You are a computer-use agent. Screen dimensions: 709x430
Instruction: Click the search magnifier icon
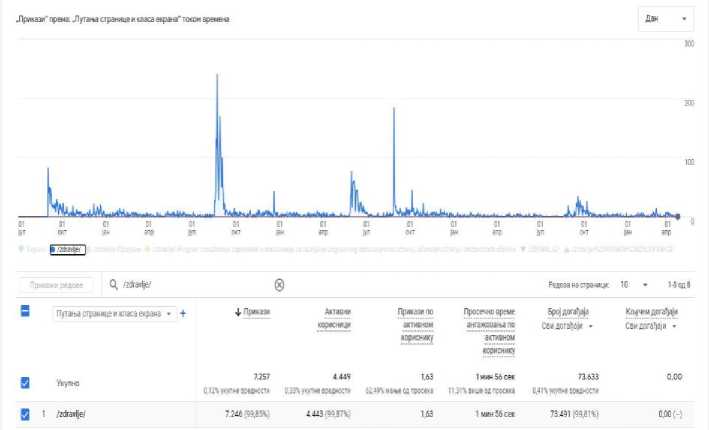point(113,284)
